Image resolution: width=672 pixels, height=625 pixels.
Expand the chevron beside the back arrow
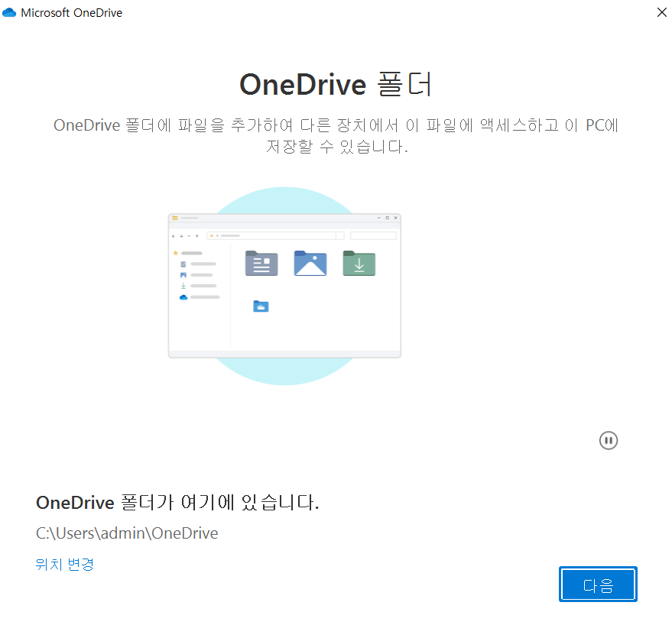[189, 235]
